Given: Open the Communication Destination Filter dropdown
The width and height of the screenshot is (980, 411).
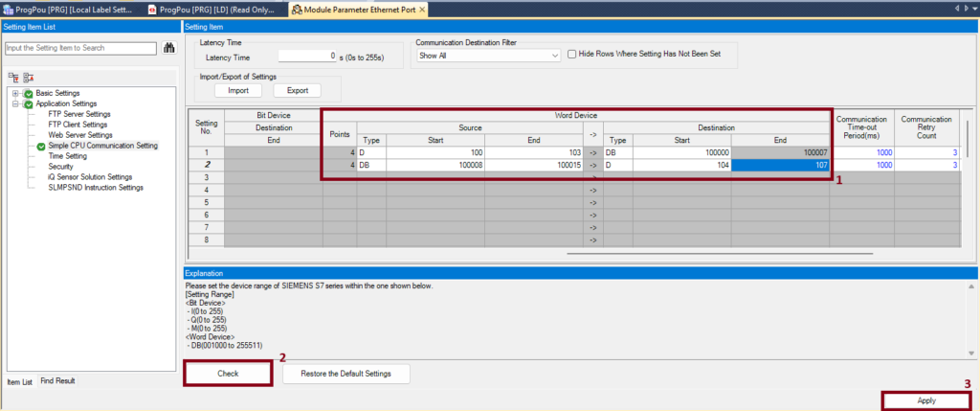Looking at the screenshot, I should 553,56.
